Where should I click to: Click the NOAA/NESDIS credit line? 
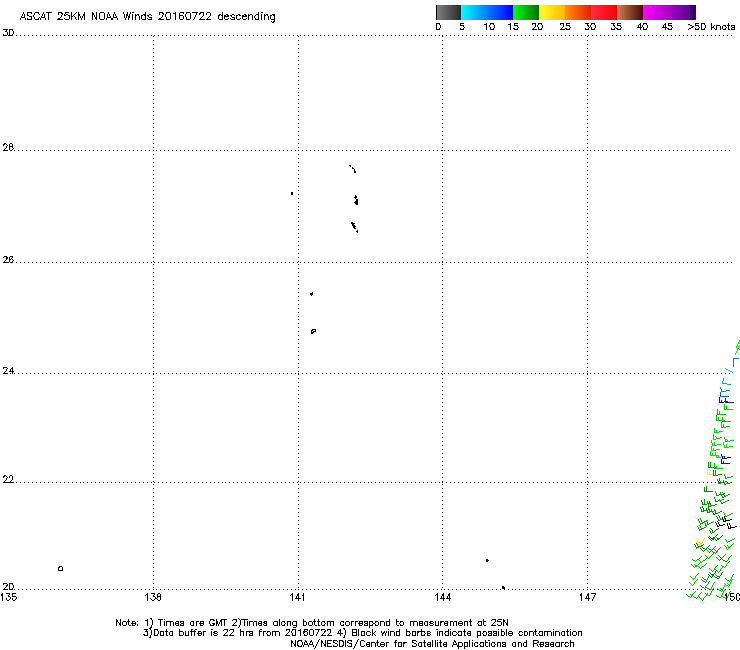432,644
